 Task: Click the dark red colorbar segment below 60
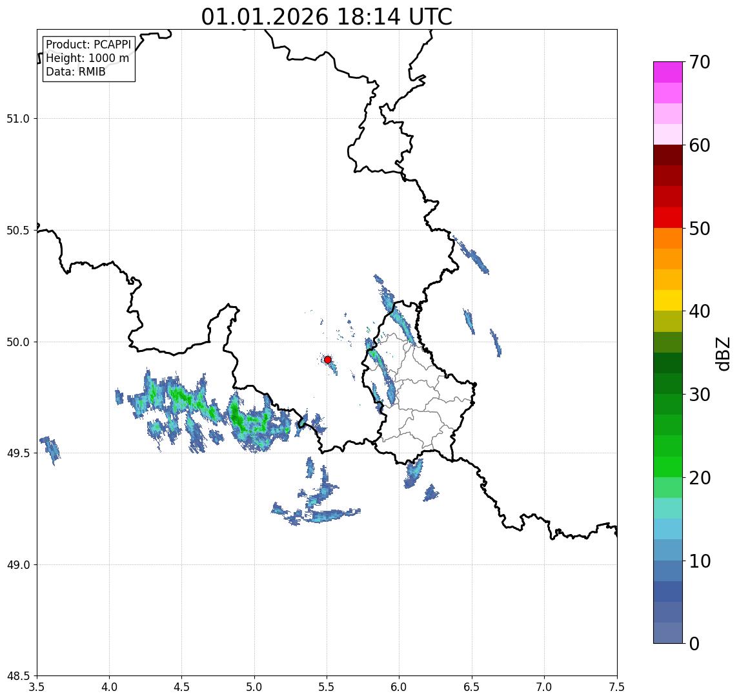click(668, 155)
